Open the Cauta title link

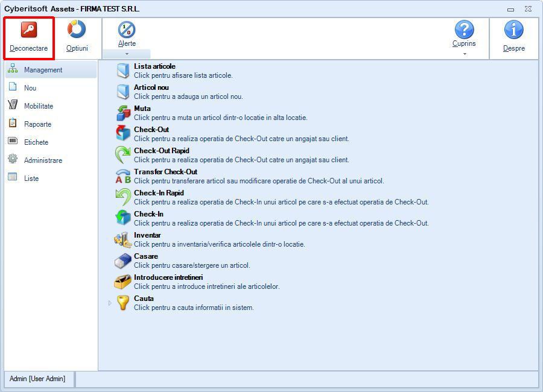(x=144, y=299)
